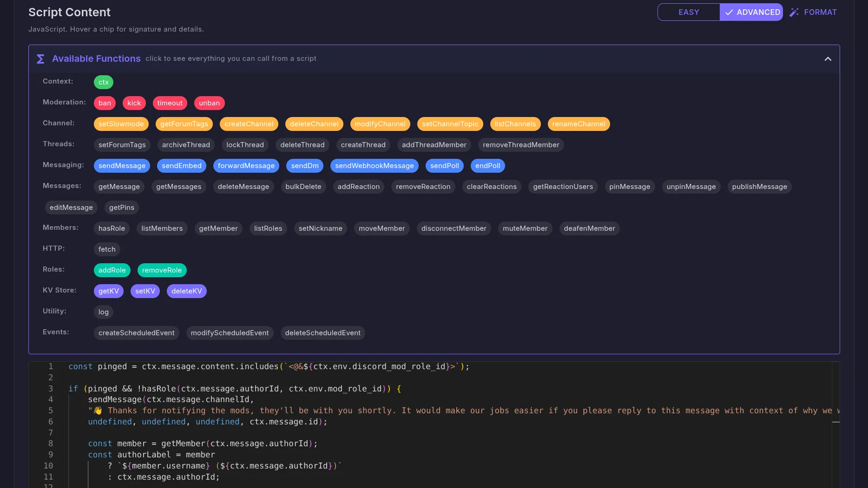This screenshot has height=488, width=868.
Task: Click the getPins chip
Action: coord(122,208)
